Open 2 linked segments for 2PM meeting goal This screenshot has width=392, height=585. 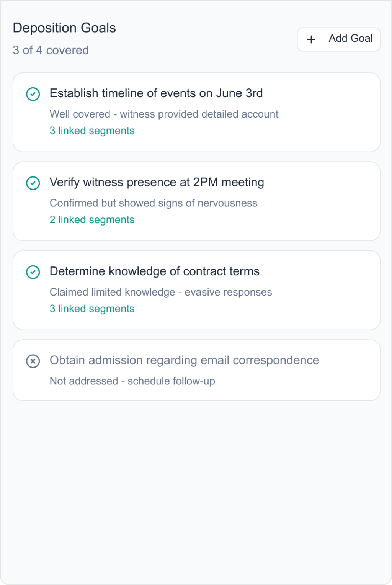pos(91,219)
